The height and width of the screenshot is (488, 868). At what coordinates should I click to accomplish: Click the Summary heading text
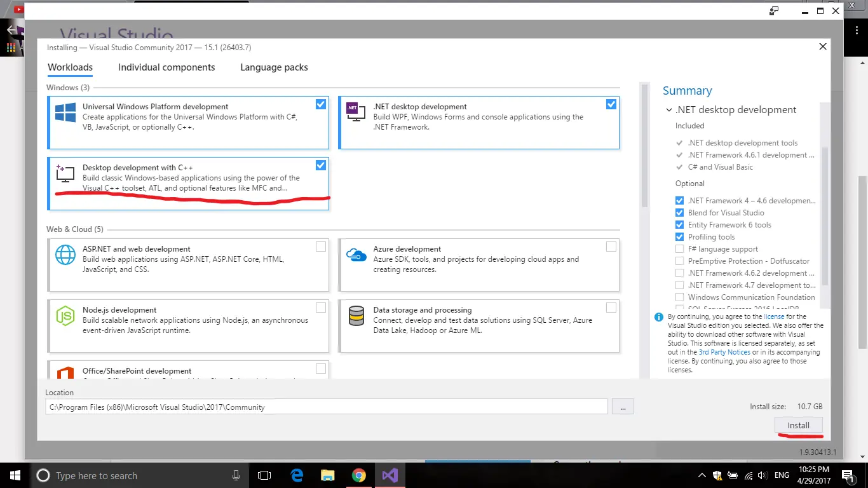[687, 91]
